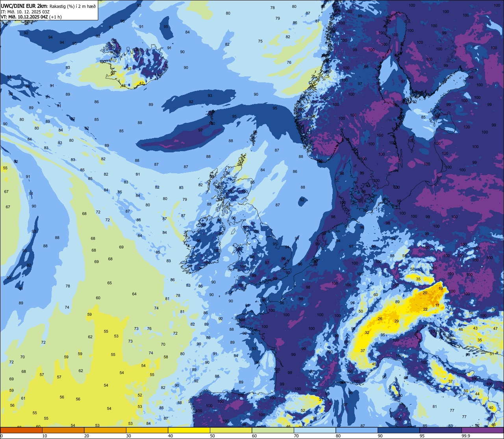Select the value 19 in the orange Alpine area
Viewport: 504px width, 439px height.
click(441, 289)
